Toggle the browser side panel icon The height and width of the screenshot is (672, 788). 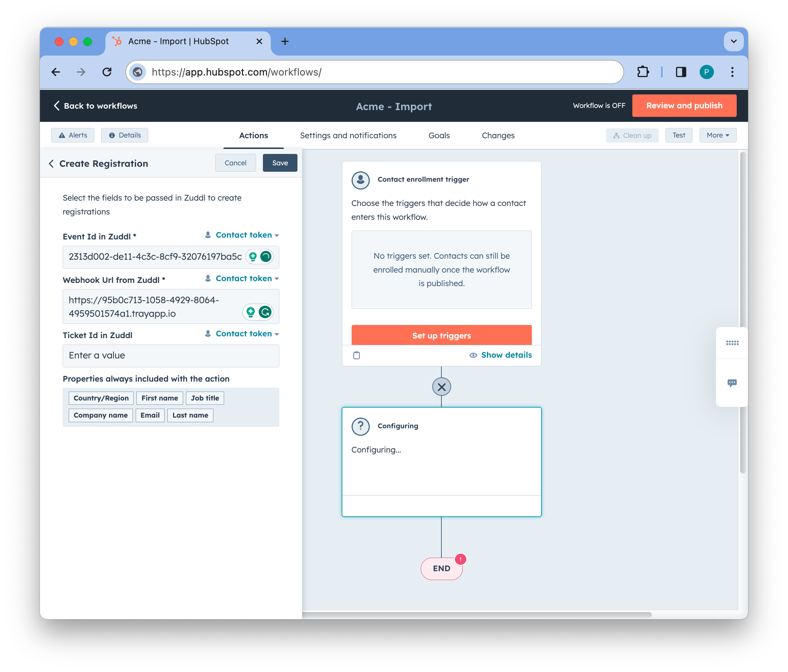point(681,72)
